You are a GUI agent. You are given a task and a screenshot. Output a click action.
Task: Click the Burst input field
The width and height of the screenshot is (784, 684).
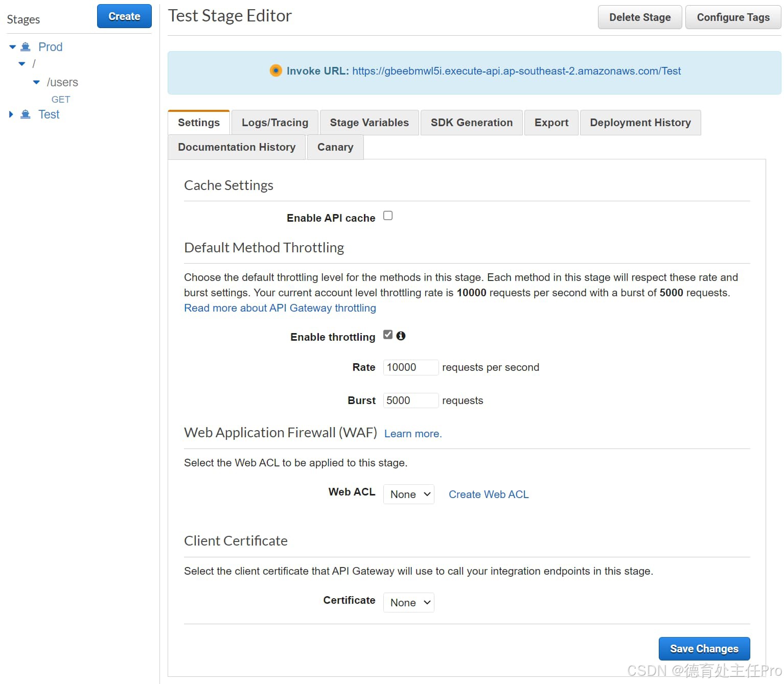411,400
